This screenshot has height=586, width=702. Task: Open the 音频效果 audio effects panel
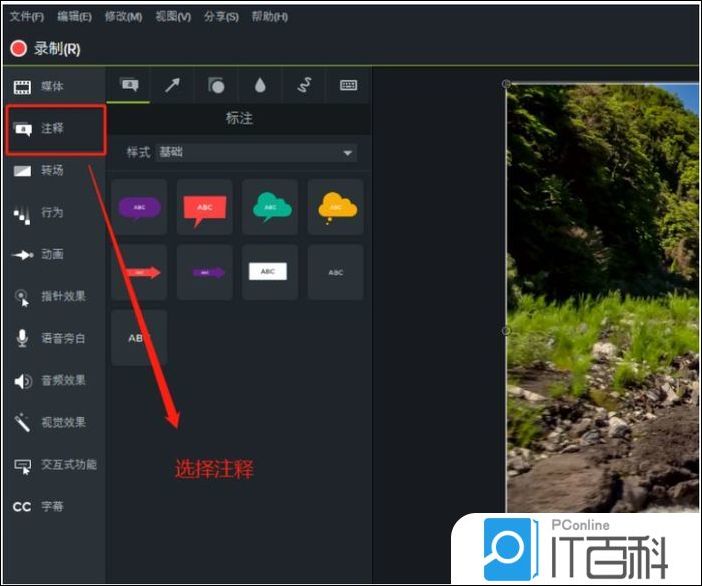(55, 381)
